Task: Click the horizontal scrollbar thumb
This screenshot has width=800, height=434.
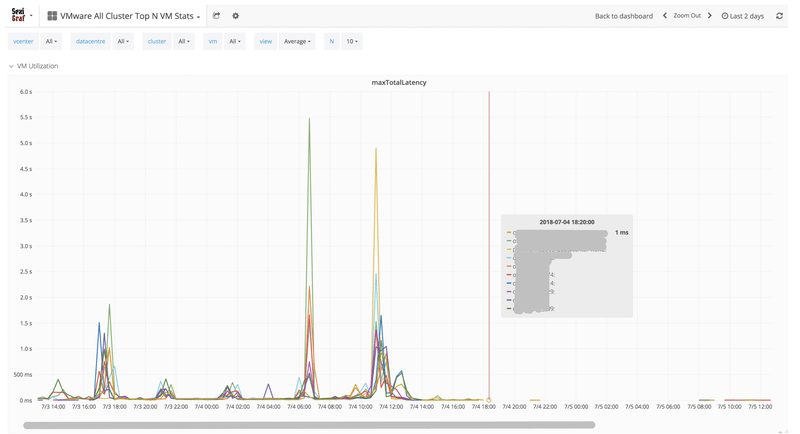Action: pyautogui.click(x=309, y=425)
